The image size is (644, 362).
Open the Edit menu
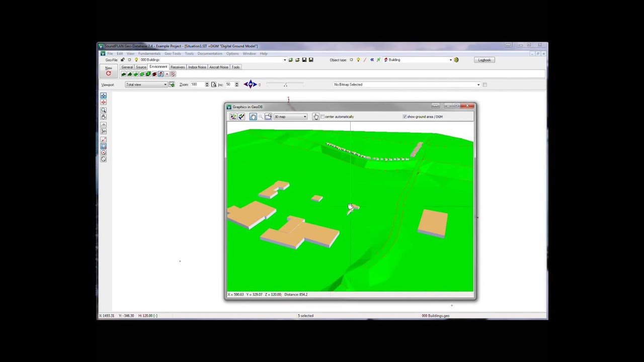[120, 53]
